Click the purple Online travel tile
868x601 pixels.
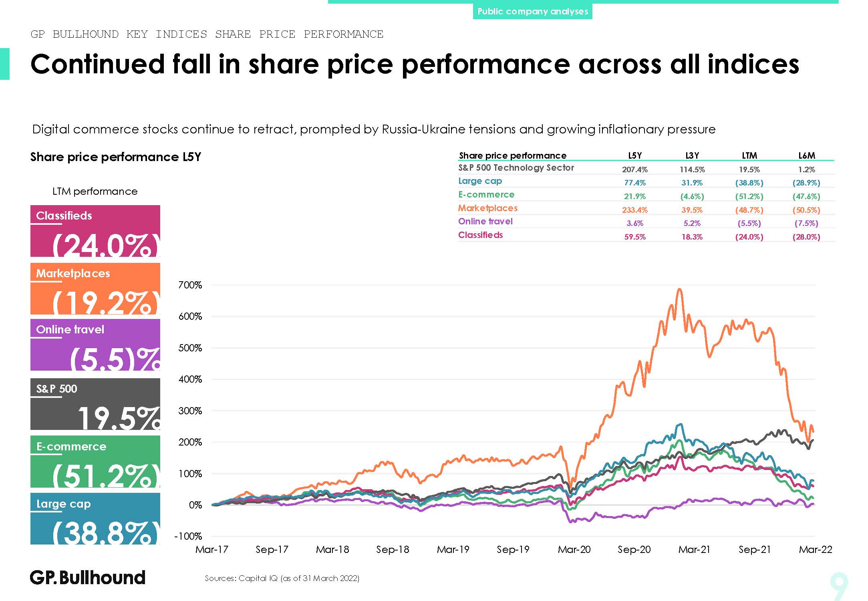(x=95, y=345)
